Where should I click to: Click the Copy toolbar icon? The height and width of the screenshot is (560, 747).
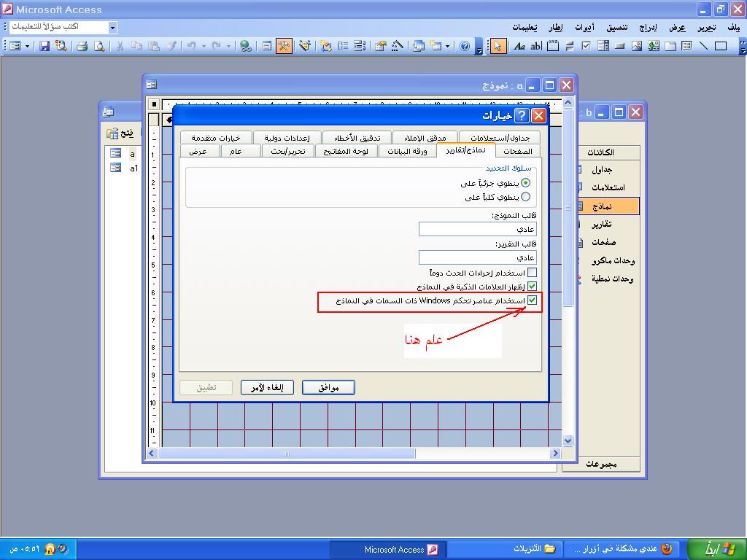tap(136, 46)
